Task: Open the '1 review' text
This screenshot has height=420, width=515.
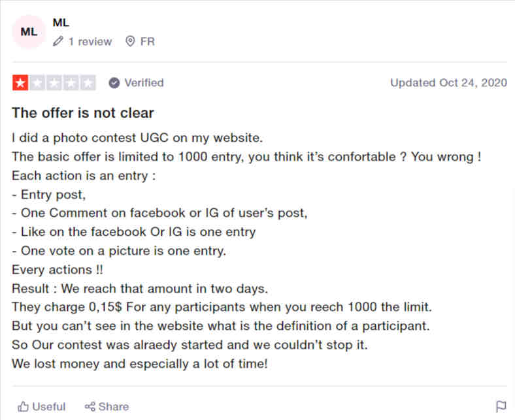Action: click(x=90, y=42)
